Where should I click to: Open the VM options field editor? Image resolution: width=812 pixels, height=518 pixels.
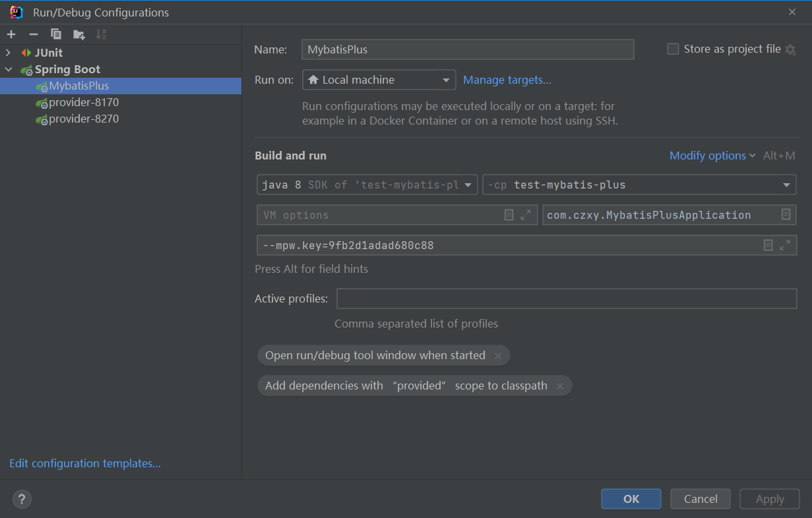point(509,215)
